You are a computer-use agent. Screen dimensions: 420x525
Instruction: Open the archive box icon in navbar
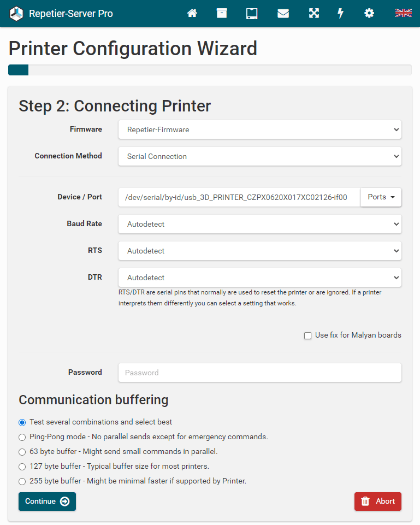[x=222, y=14]
